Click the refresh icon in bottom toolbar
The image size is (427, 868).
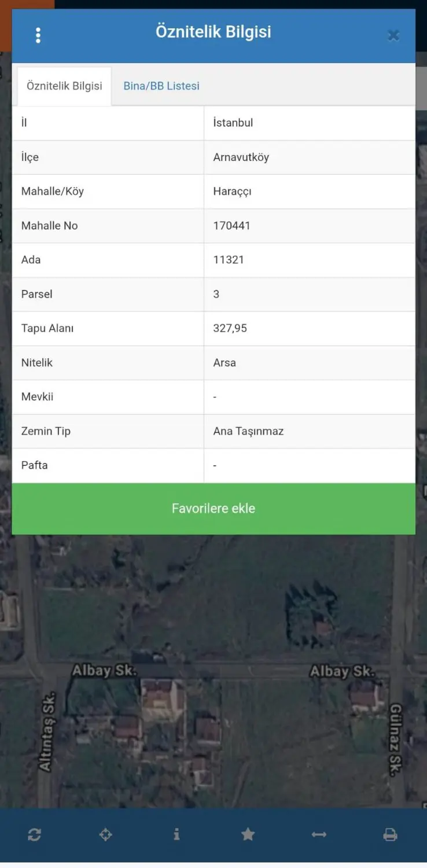pos(34,834)
